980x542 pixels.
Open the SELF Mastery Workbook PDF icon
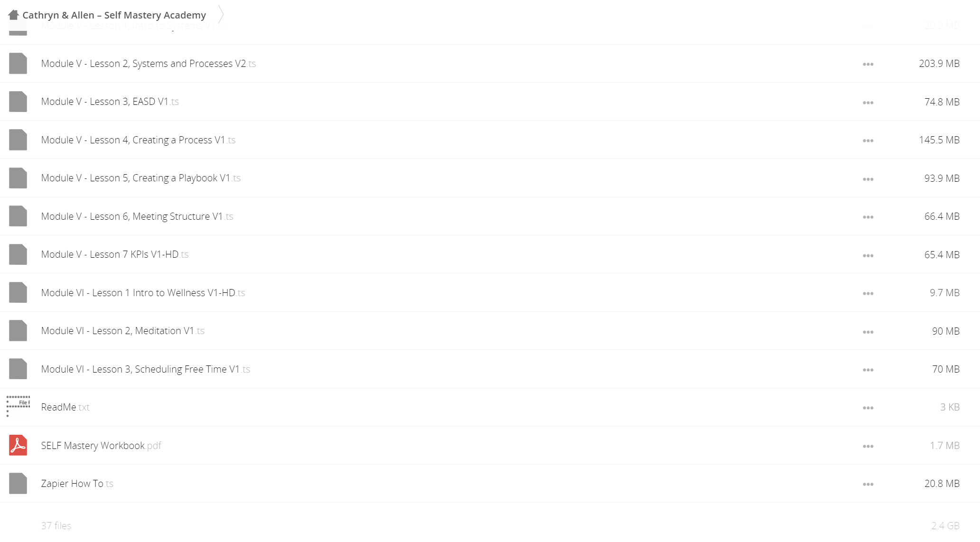pyautogui.click(x=18, y=445)
